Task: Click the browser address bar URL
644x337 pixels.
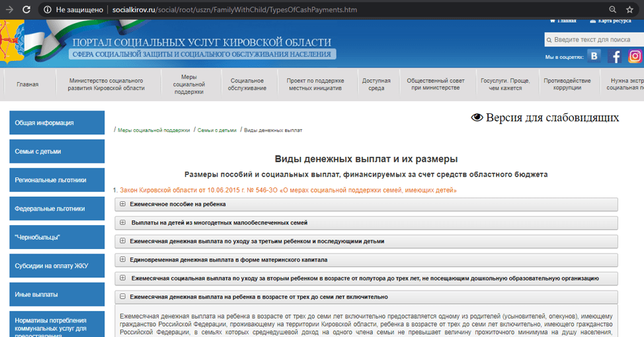Action: (235, 9)
